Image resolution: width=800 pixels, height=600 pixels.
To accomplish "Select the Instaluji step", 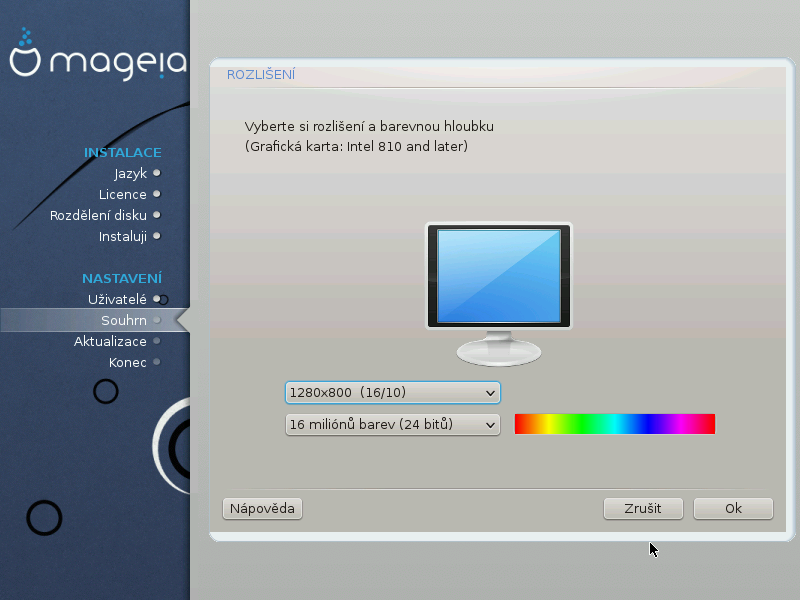I will pos(123,236).
